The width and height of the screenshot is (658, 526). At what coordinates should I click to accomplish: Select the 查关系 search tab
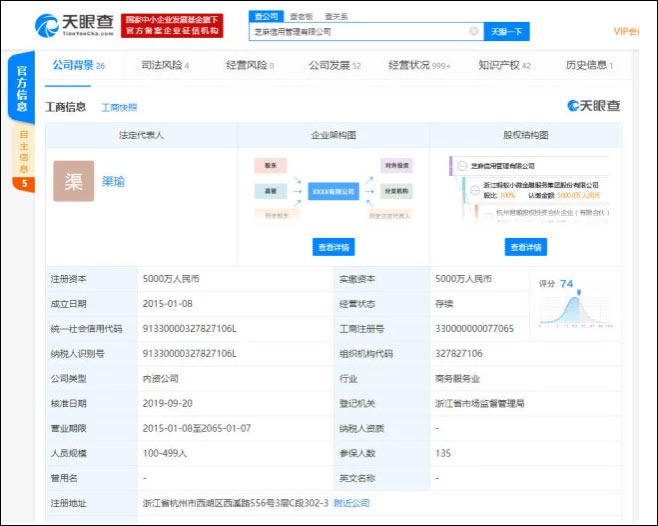(336, 16)
